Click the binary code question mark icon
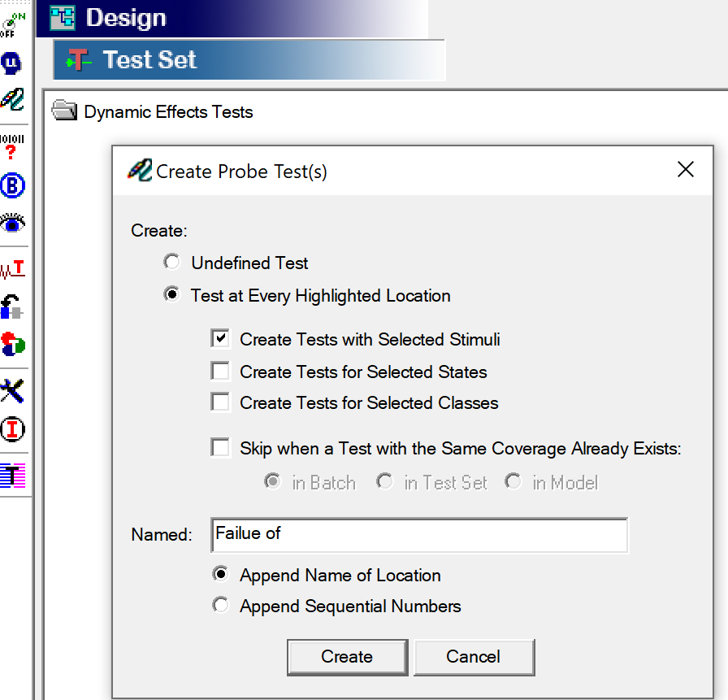Screen dimensions: 728x700 pos(13,146)
